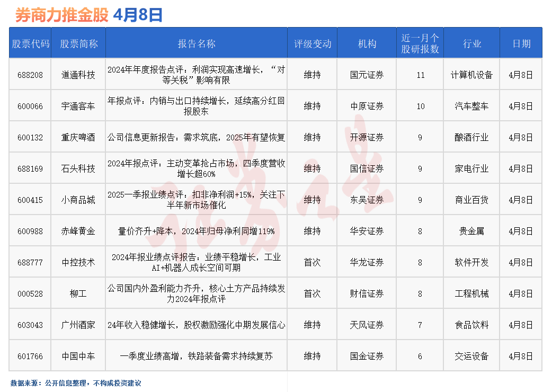This screenshot has height=392, width=552.
Task: Click institution 东吴证券
Action: pyautogui.click(x=367, y=200)
